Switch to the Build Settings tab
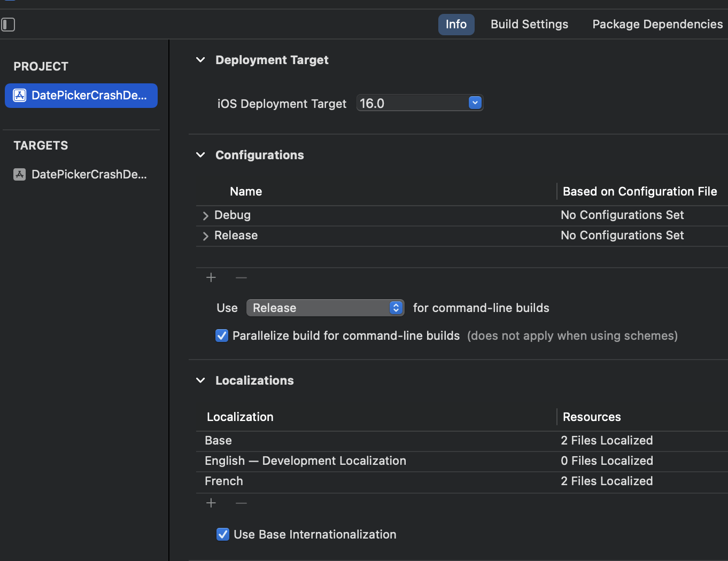Image resolution: width=728 pixels, height=561 pixels. point(529,25)
